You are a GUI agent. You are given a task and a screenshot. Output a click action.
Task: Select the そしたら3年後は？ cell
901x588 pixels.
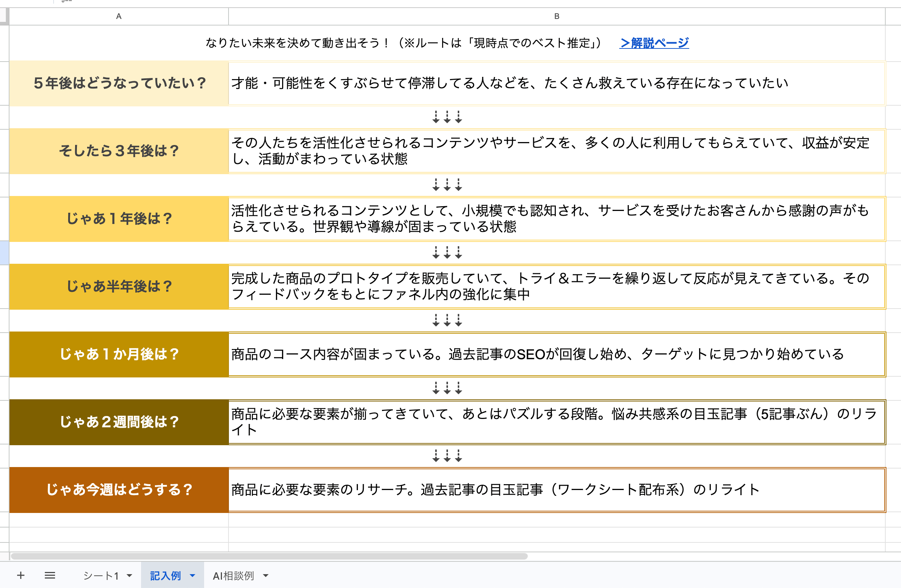tap(119, 151)
